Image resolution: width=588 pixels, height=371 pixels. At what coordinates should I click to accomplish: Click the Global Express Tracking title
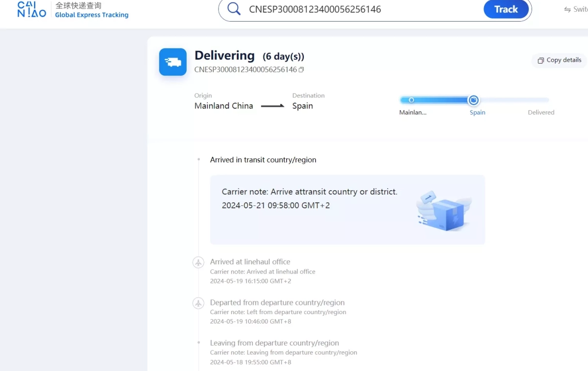(x=92, y=15)
